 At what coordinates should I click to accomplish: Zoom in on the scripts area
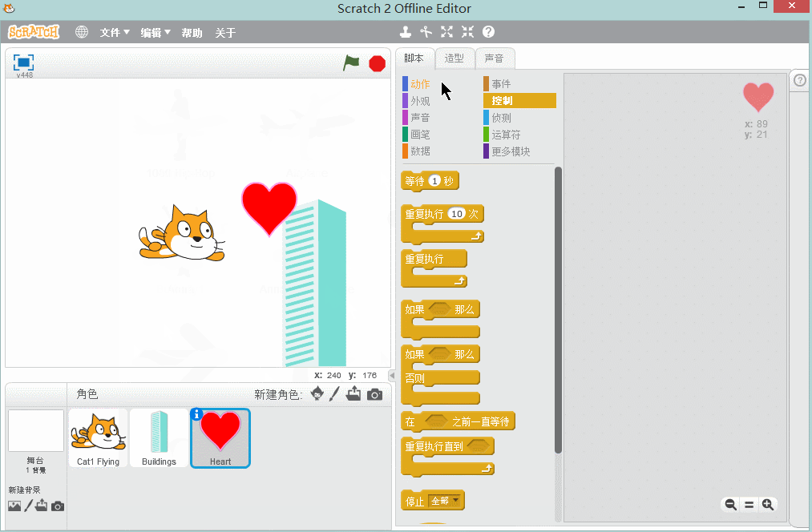tap(768, 505)
